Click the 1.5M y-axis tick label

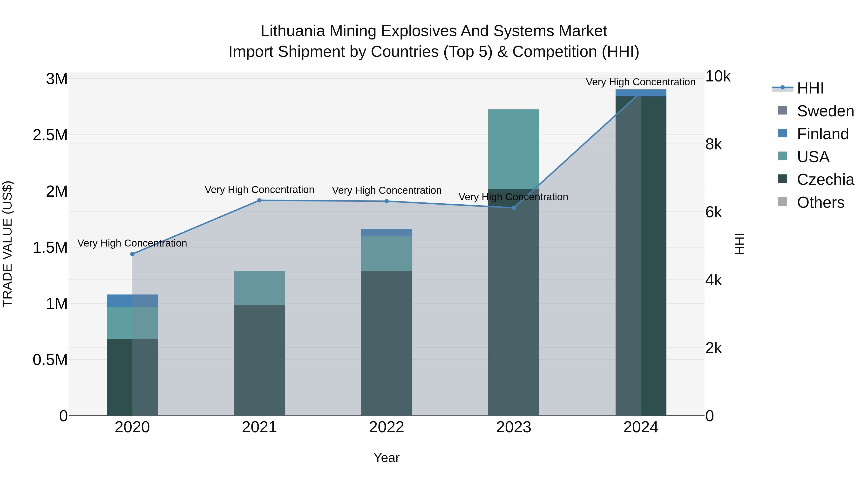click(50, 248)
